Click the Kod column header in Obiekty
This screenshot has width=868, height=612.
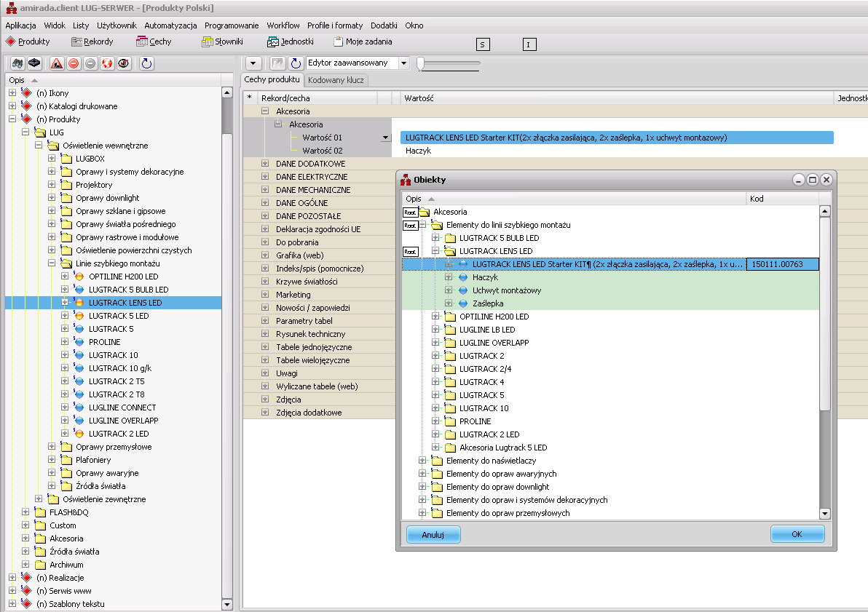(782, 199)
